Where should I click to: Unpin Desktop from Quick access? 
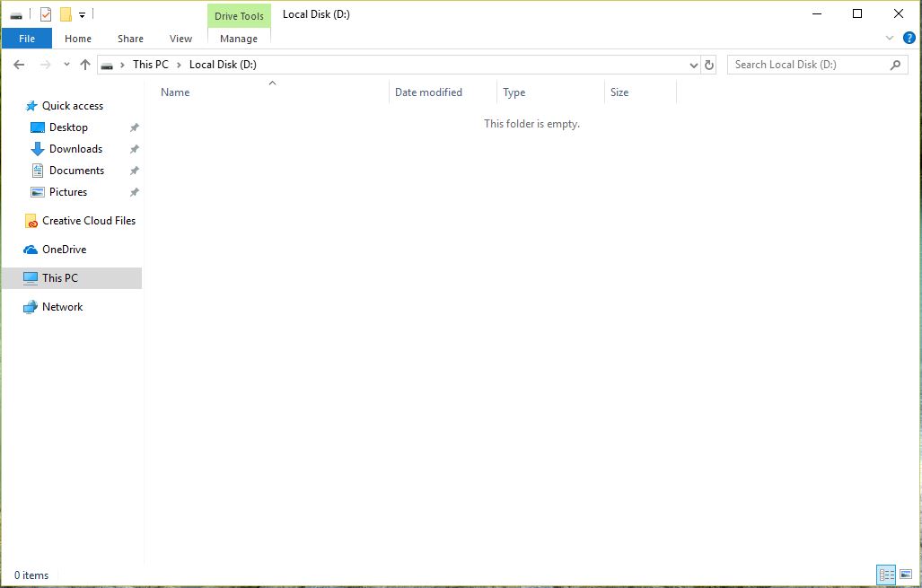point(134,127)
